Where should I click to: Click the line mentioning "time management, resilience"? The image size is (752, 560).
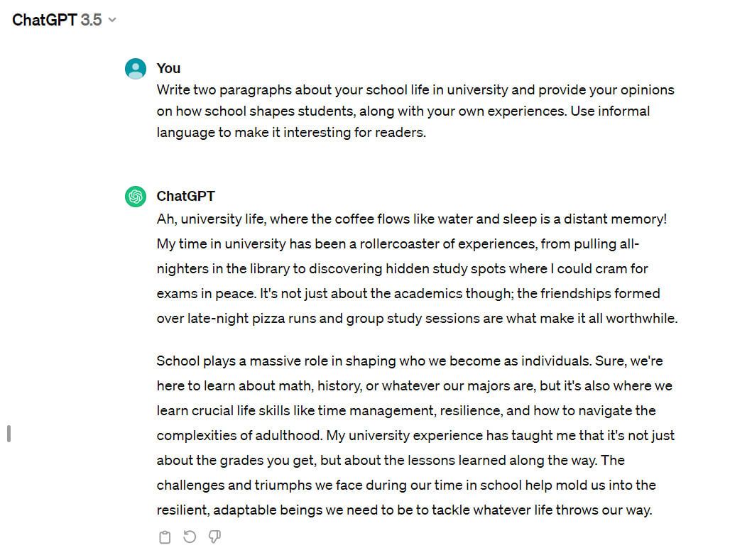(405, 411)
